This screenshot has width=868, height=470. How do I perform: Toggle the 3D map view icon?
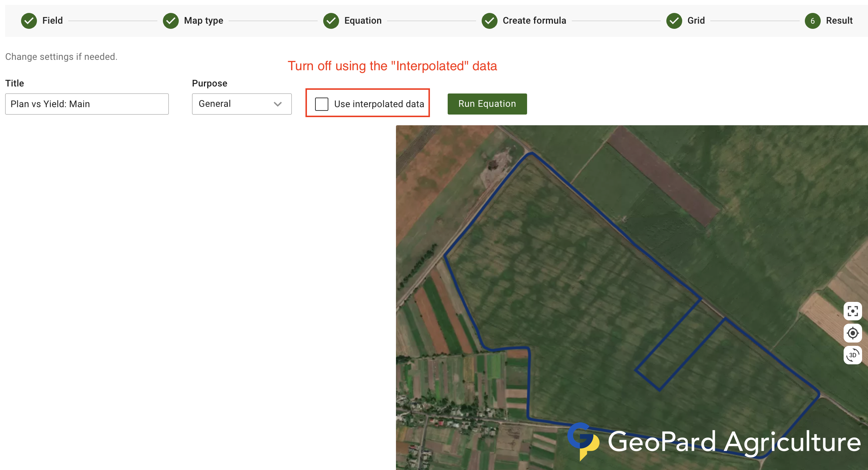click(x=852, y=355)
